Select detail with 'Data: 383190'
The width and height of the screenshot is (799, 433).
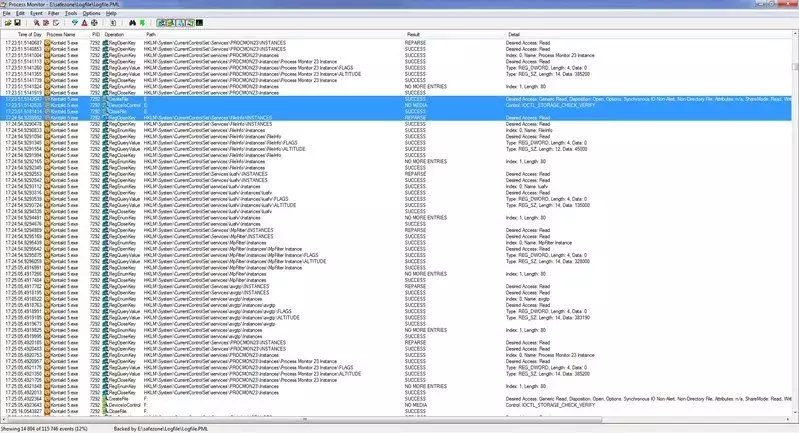click(548, 317)
